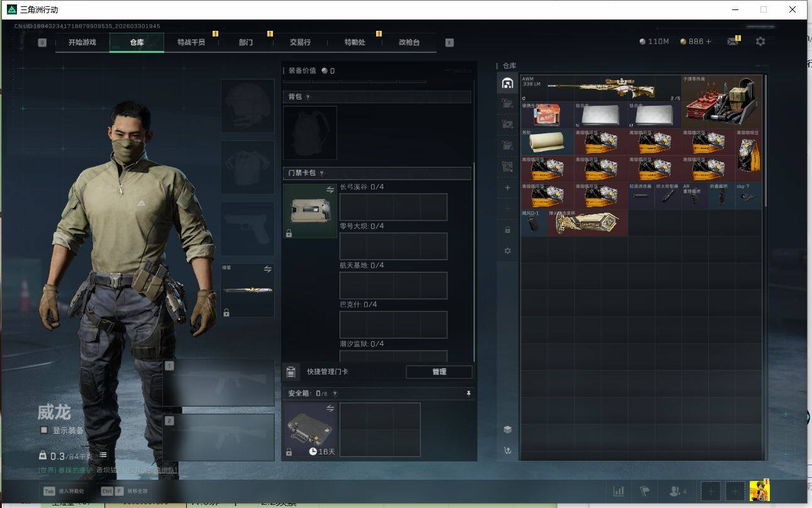Switch to the 交易行 tab
812x508 pixels.
300,42
